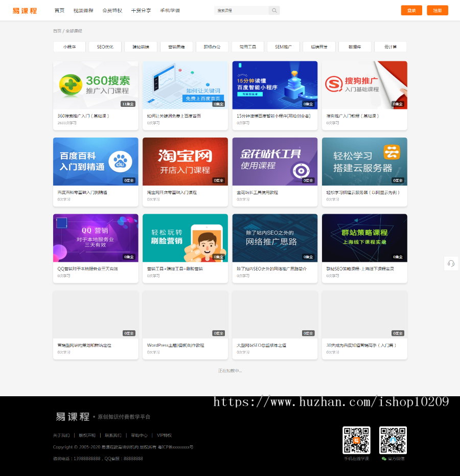Select the 建站前端 category tab
Screen dimensions: 460x476
point(141,47)
